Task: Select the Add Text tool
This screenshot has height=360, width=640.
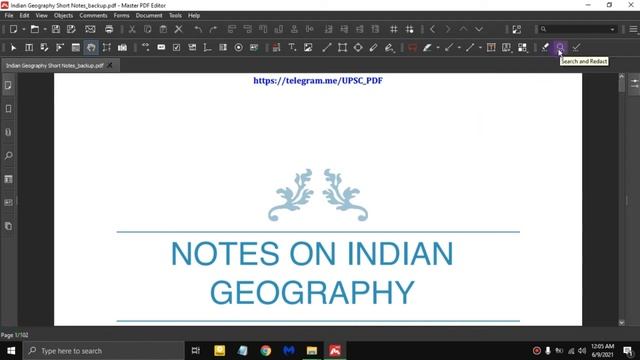Action: (x=292, y=48)
